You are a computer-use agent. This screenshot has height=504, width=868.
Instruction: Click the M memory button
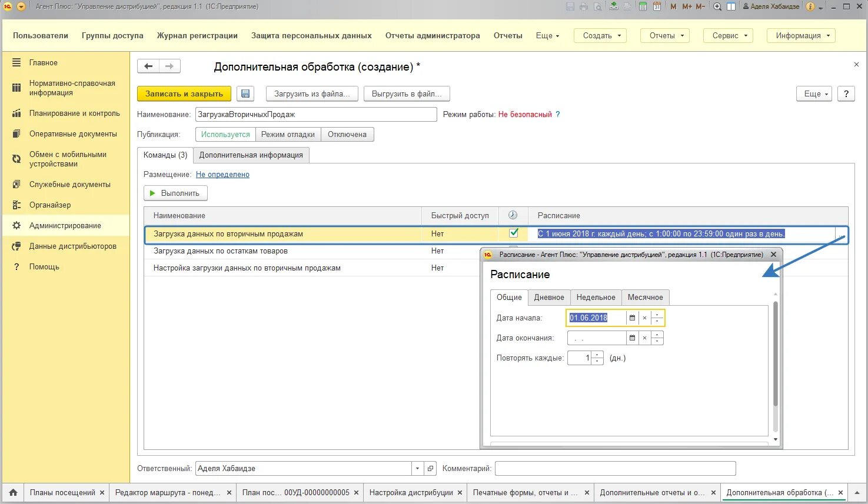point(674,6)
